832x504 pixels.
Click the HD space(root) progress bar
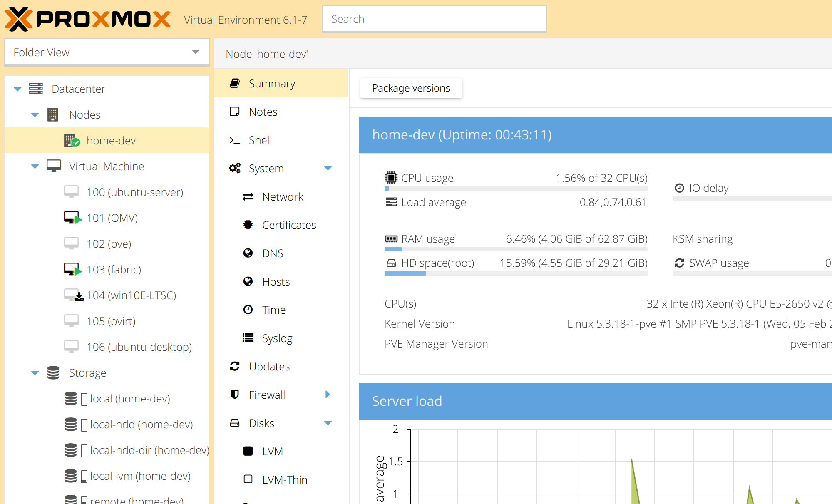516,273
